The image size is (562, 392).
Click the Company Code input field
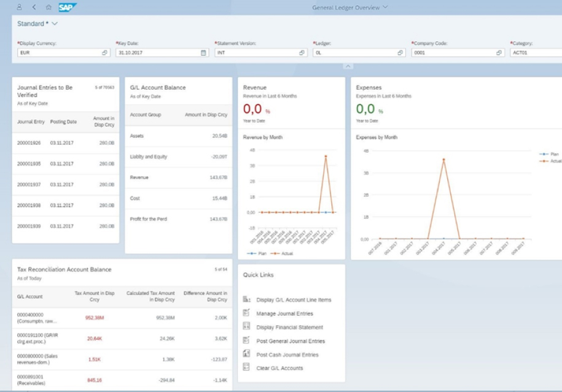click(x=457, y=53)
